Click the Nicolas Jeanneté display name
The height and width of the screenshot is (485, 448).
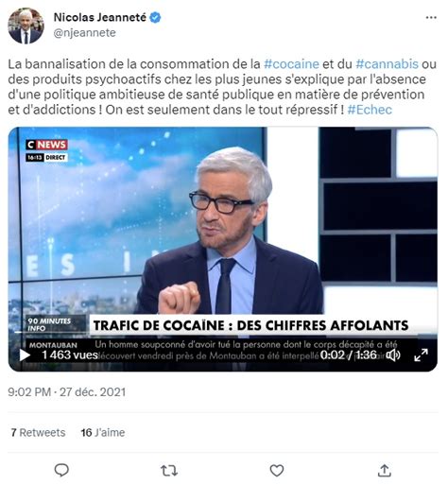(100, 17)
